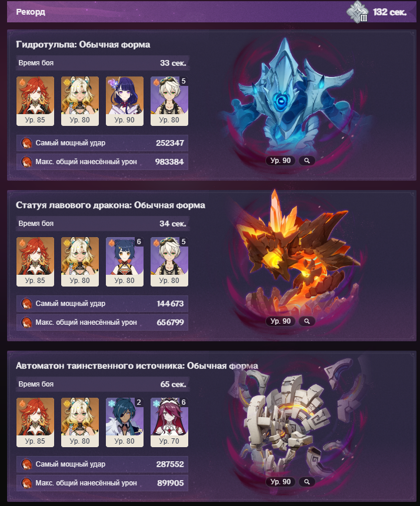420x506 pixels.
Task: Select purple-haired Ур. 90 character in first team
Action: click(x=125, y=101)
